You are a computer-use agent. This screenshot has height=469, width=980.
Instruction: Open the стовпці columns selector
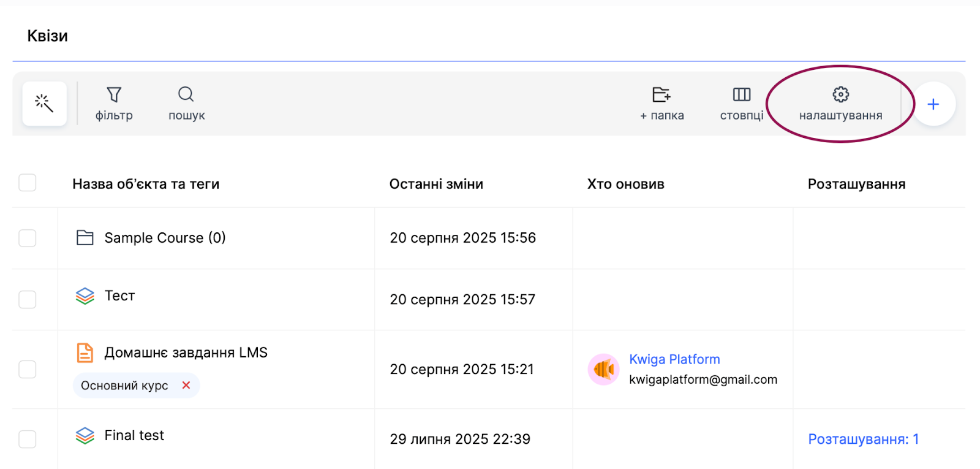(741, 103)
